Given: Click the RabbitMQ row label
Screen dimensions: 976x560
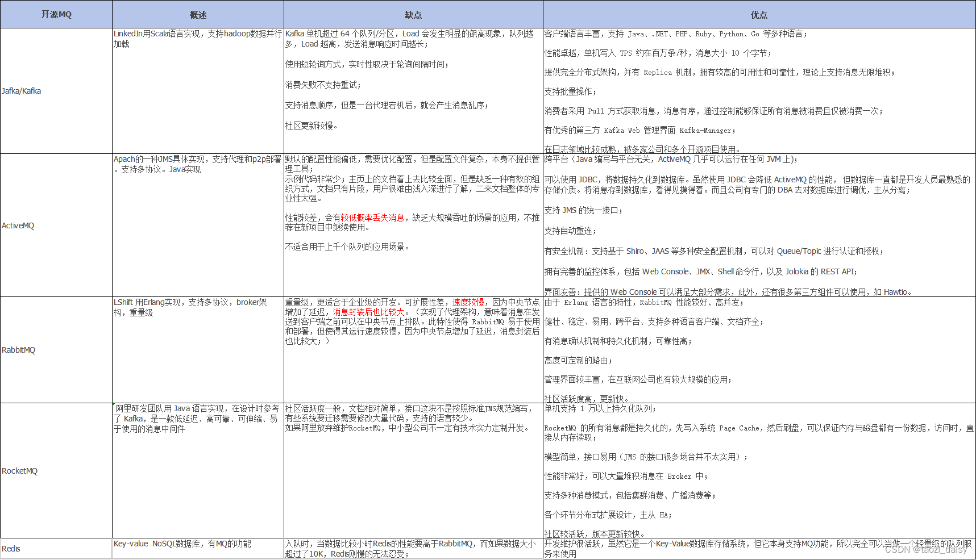Looking at the screenshot, I should 19,350.
